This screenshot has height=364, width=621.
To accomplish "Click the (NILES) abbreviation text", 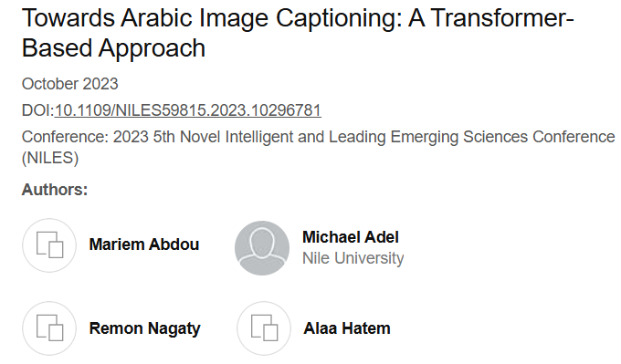I will coord(50,158).
